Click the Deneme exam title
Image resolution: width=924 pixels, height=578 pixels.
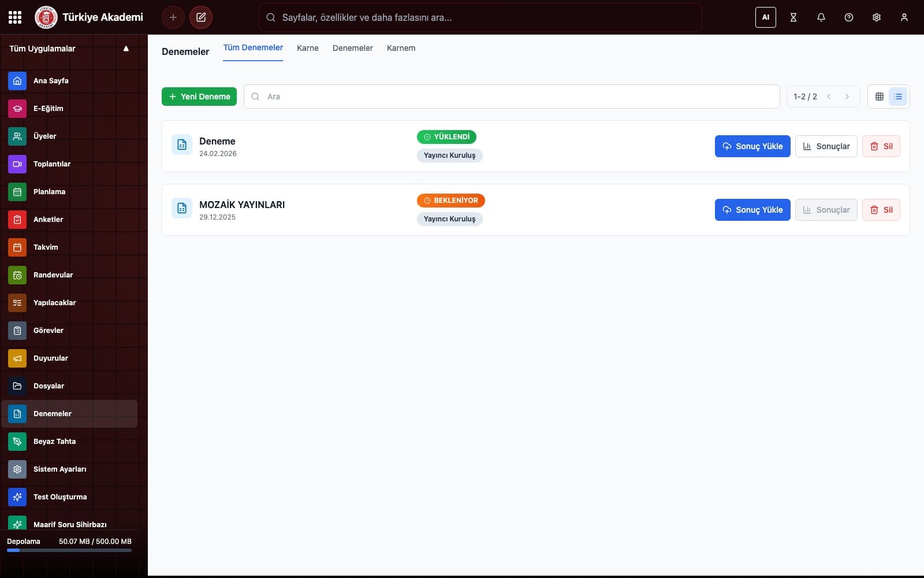coord(217,141)
